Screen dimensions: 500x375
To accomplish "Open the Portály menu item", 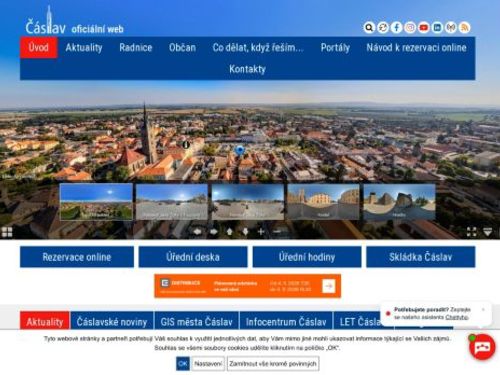I will coord(335,48).
